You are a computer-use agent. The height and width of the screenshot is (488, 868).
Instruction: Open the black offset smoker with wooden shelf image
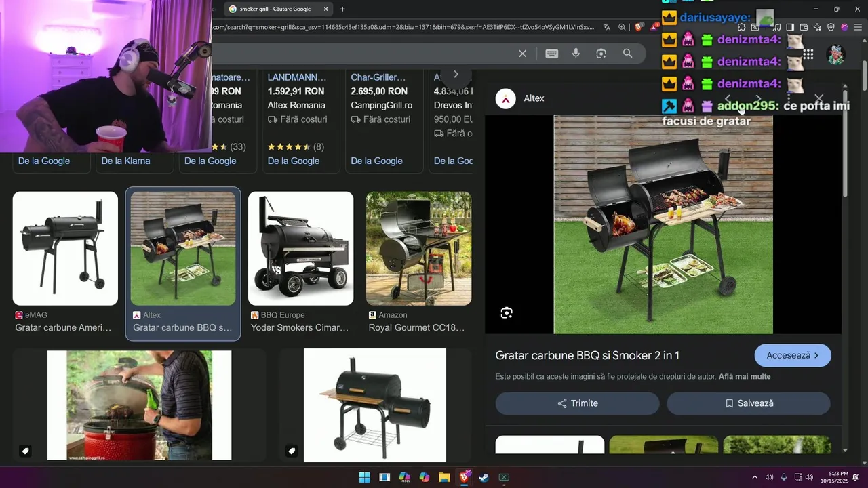[x=375, y=405]
